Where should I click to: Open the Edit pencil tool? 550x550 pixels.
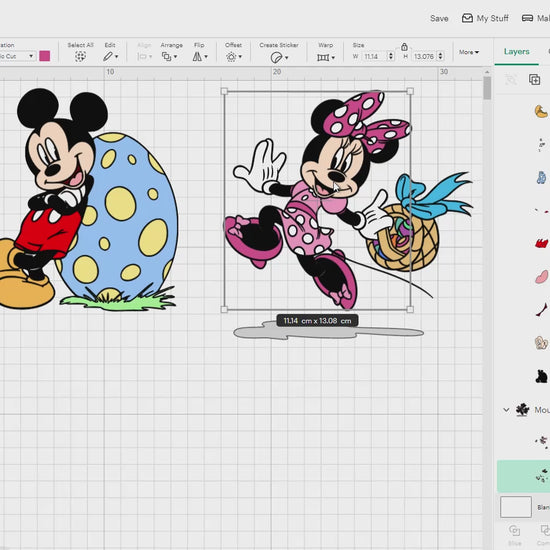click(108, 56)
